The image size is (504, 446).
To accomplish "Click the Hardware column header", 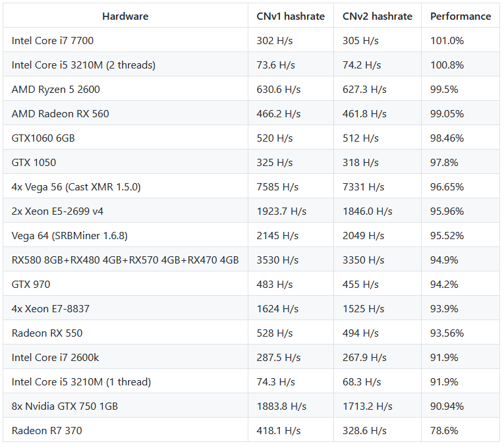I will coord(125,16).
